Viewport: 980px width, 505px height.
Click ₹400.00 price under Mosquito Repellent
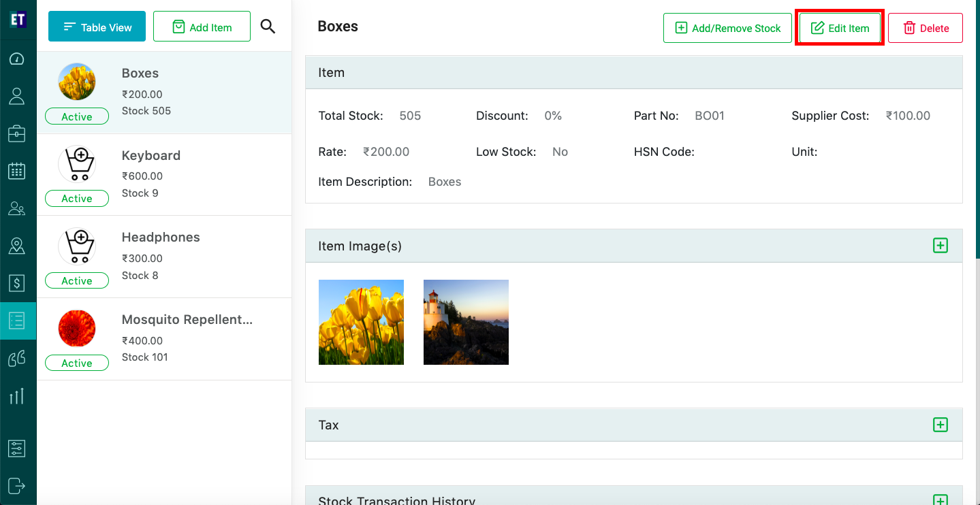click(142, 341)
